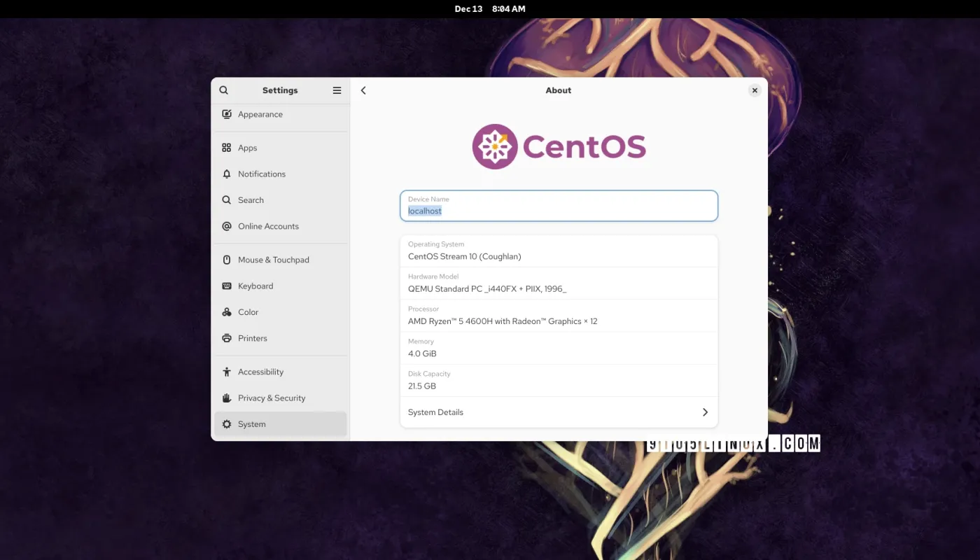Click the Hardware Model QEMU row
Viewport: 980px width, 560px height.
pyautogui.click(x=559, y=283)
